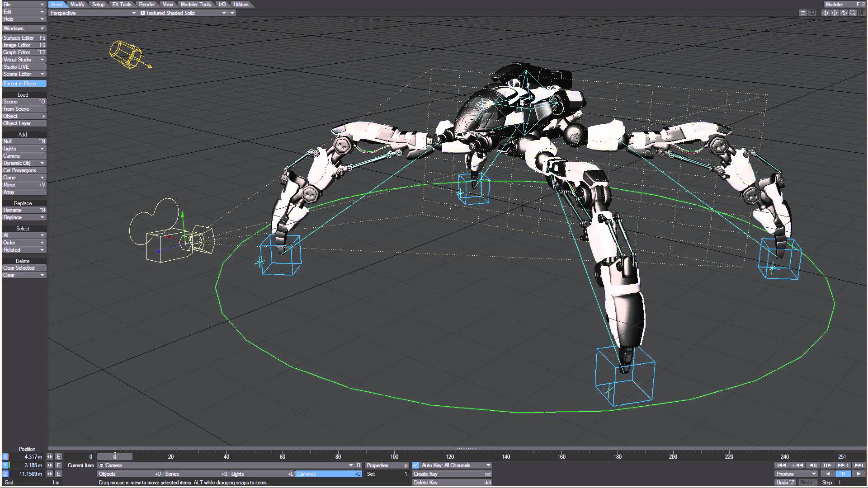Open the Surface Editor

click(x=24, y=38)
